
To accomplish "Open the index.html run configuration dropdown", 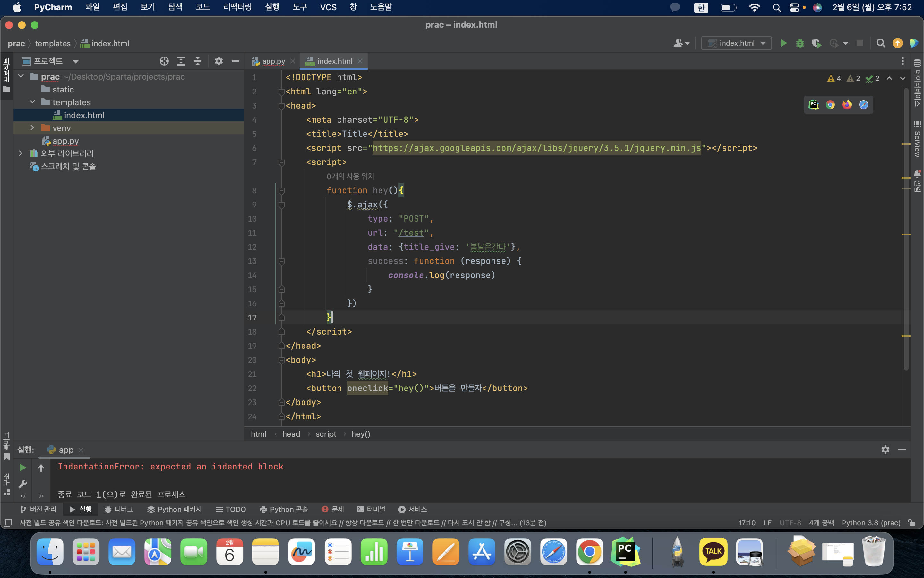I will (x=737, y=43).
